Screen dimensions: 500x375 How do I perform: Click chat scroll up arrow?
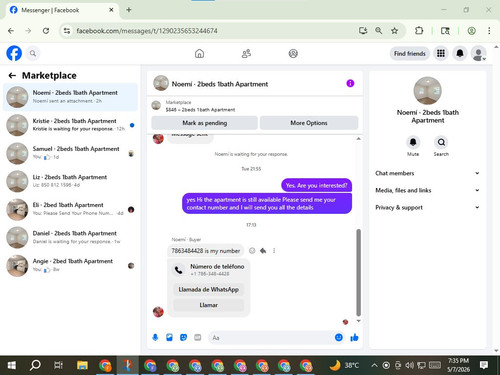[x=359, y=139]
